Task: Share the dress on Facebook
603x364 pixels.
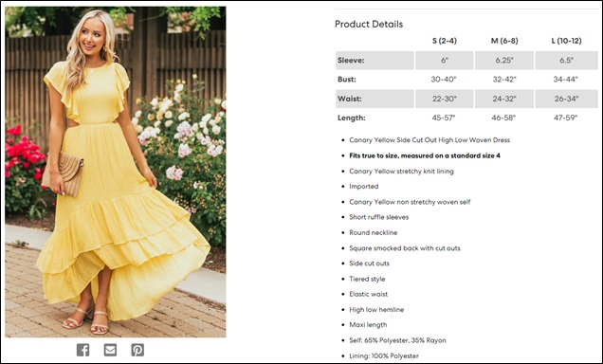Action: pyautogui.click(x=83, y=350)
